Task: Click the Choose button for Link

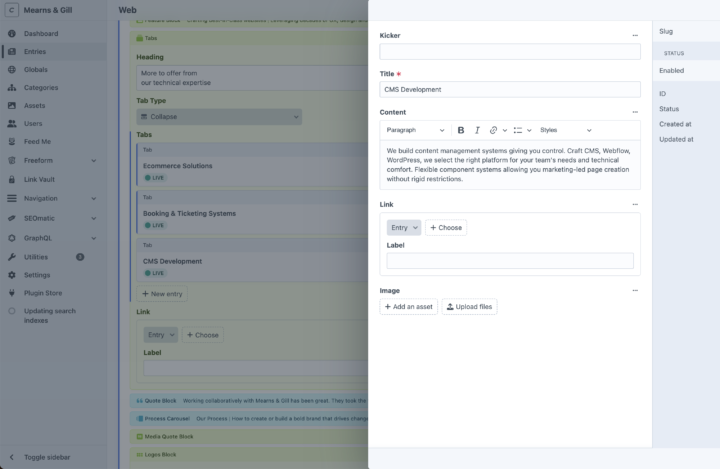Action: [x=446, y=228]
